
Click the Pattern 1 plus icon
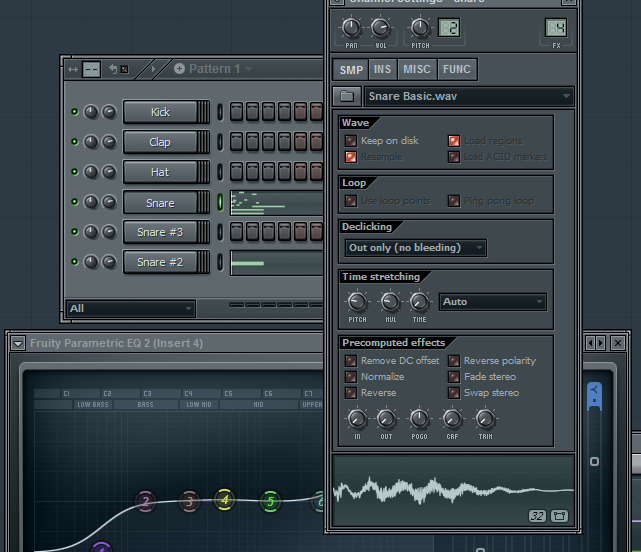pos(179,69)
